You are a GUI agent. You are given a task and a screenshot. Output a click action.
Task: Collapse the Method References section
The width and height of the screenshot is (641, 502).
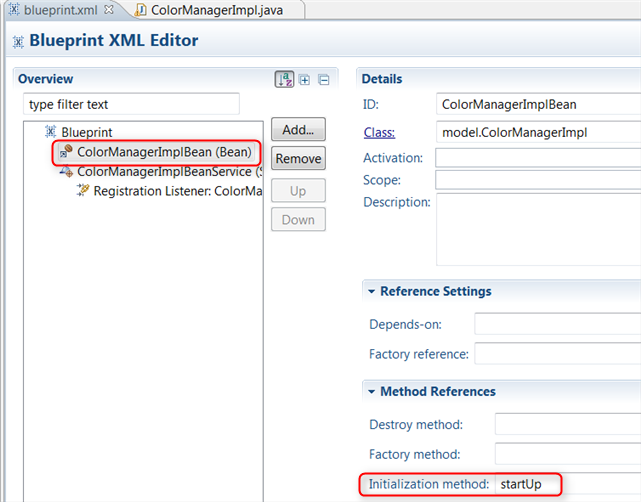tap(373, 391)
